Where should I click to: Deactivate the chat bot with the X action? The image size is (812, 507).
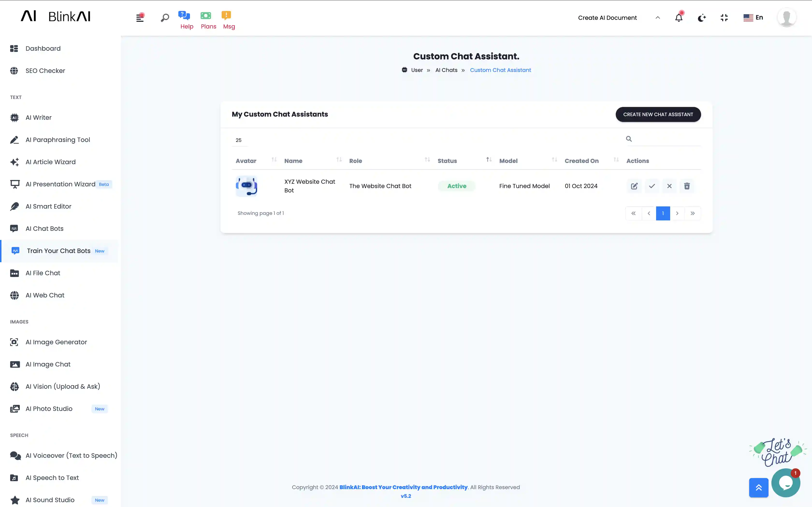tap(669, 186)
